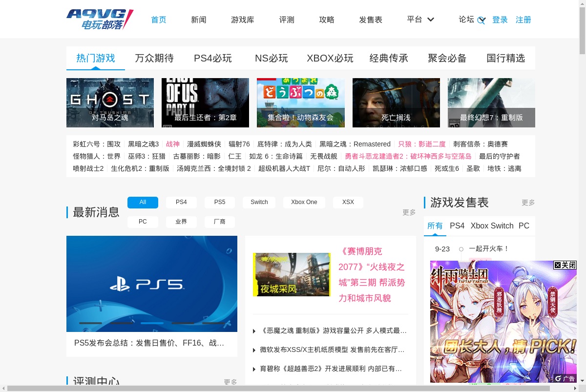This screenshot has height=392, width=586.
Task: Open 夜城采风 Cyberpunk article thumbnail
Action: click(292, 274)
